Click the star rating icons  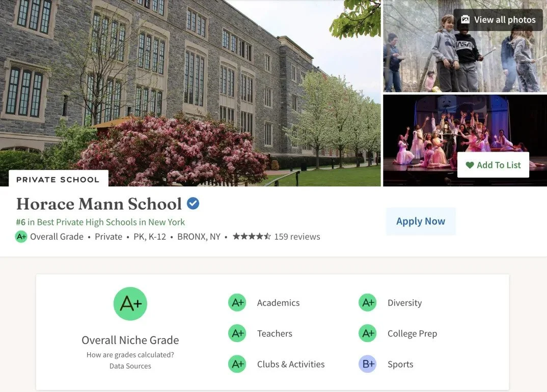[252, 236]
